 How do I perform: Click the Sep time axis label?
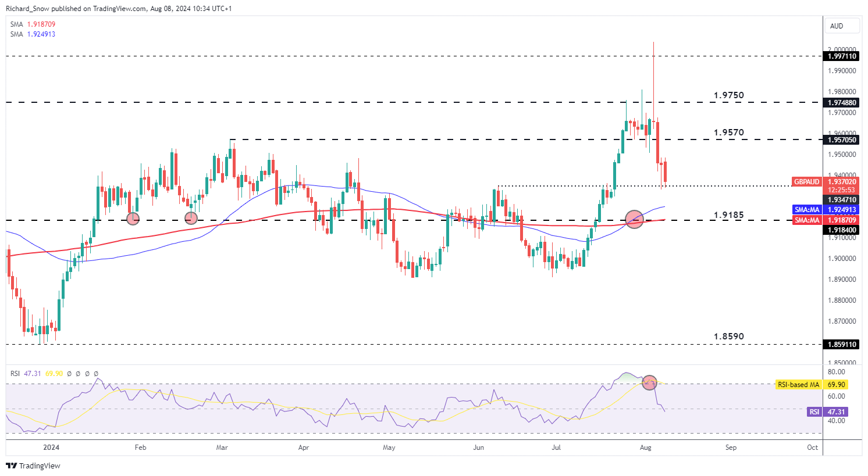731,448
